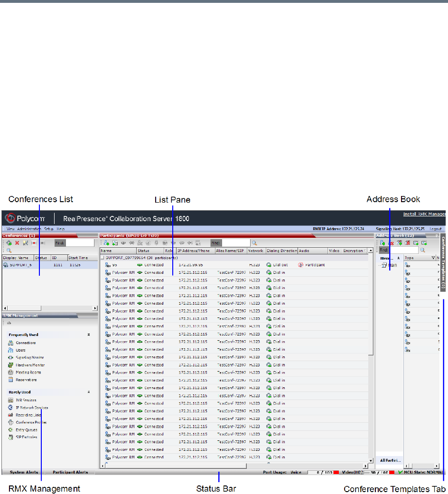Click Add Participant From Address Book icon
The height and width of the screenshot is (494, 448).
click(115, 243)
